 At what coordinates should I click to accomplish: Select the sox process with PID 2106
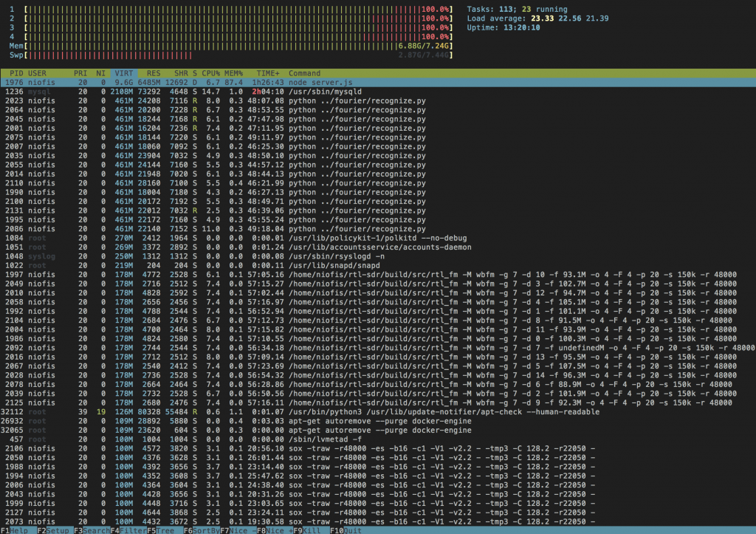tap(378, 449)
